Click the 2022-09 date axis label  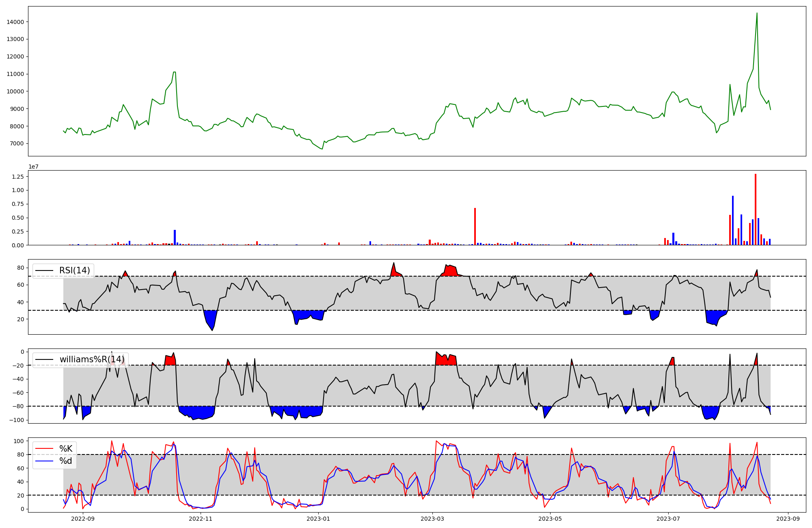point(83,519)
